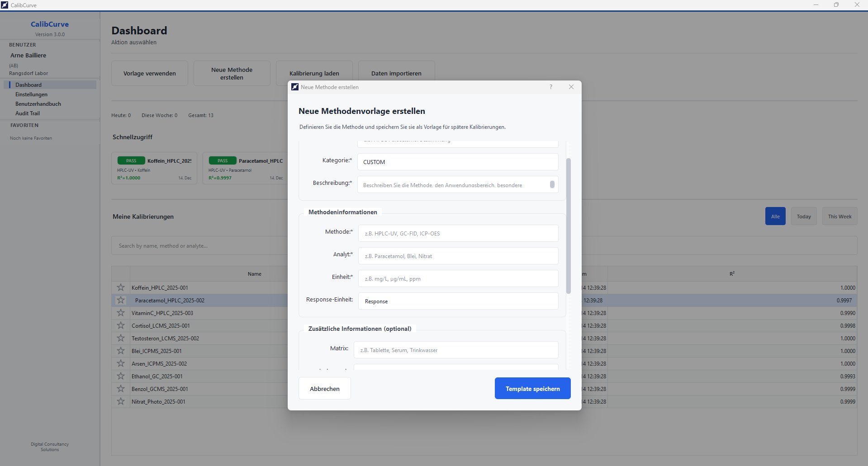
Task: Go to Audit Trail in sidebar
Action: 28,113
